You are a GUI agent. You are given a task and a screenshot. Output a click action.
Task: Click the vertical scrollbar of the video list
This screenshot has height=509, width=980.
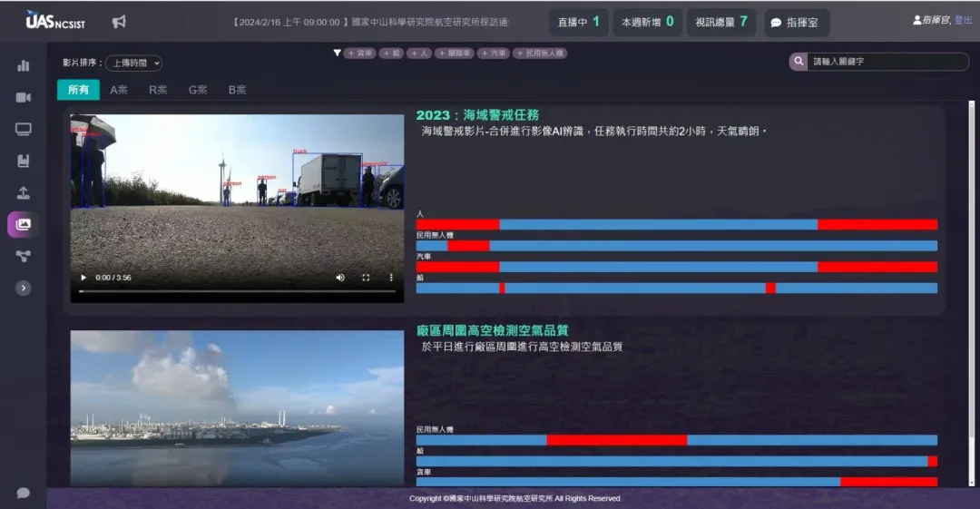tap(971, 293)
